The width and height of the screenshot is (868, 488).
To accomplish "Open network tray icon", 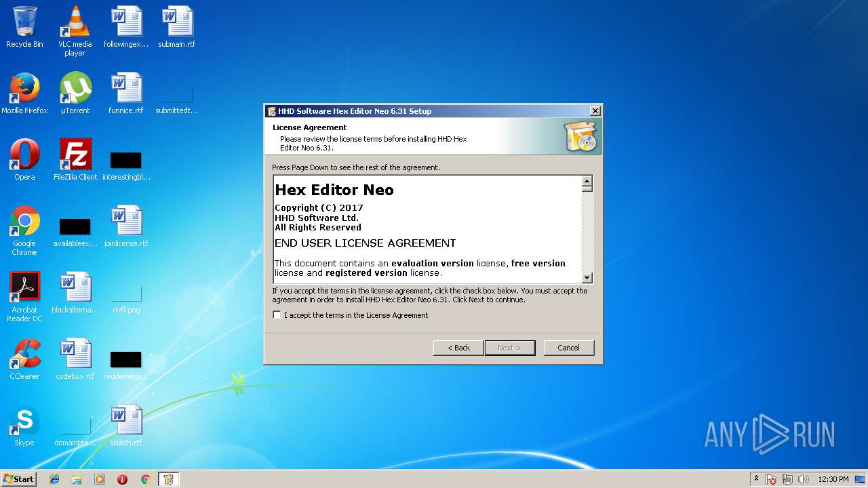I will [x=787, y=479].
